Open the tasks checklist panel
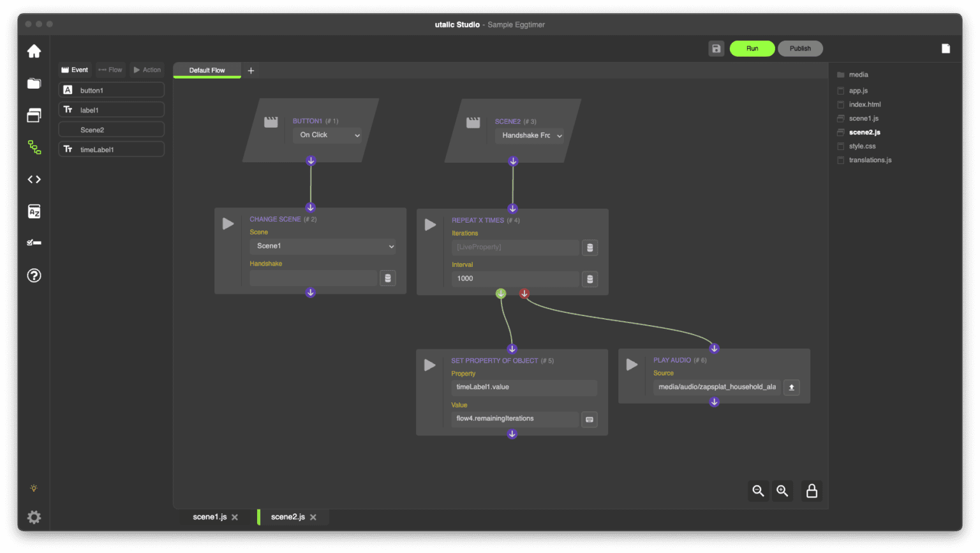This screenshot has height=553, width=980. coord(33,242)
